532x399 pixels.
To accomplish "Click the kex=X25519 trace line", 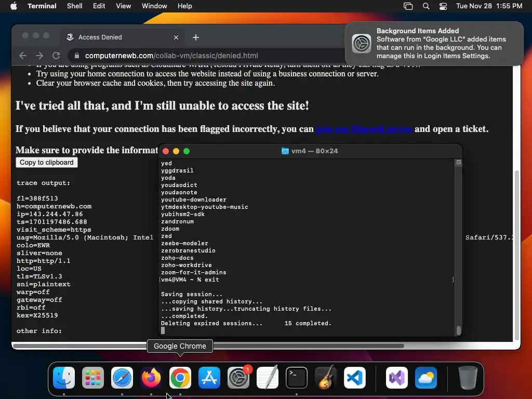I will [37, 315].
